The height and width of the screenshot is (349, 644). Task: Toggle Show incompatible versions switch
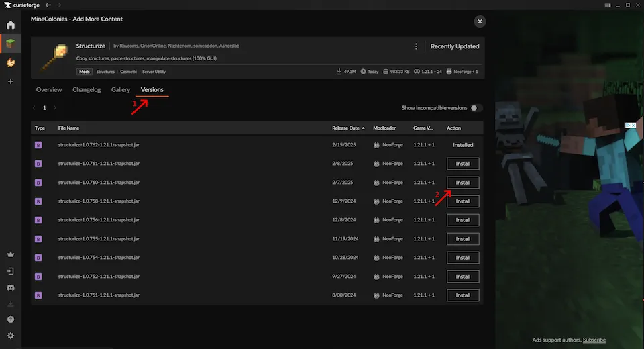tap(476, 107)
